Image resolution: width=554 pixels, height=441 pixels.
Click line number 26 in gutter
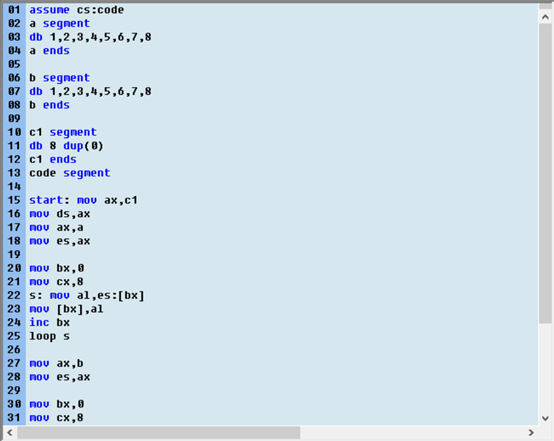[14, 350]
